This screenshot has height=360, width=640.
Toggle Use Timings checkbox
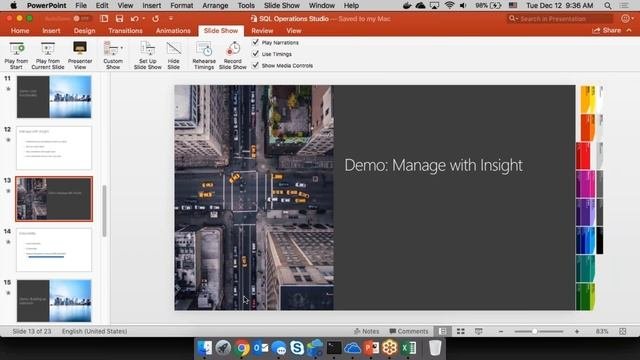256,53
